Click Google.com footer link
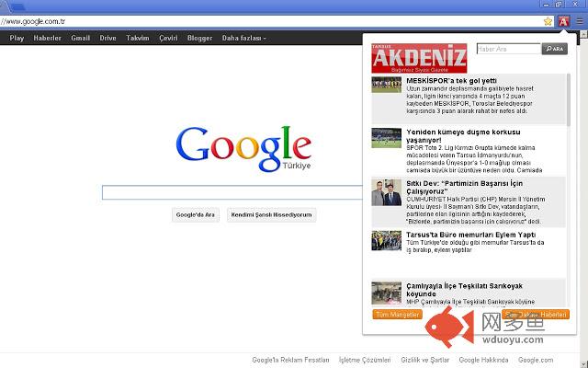 pos(536,360)
